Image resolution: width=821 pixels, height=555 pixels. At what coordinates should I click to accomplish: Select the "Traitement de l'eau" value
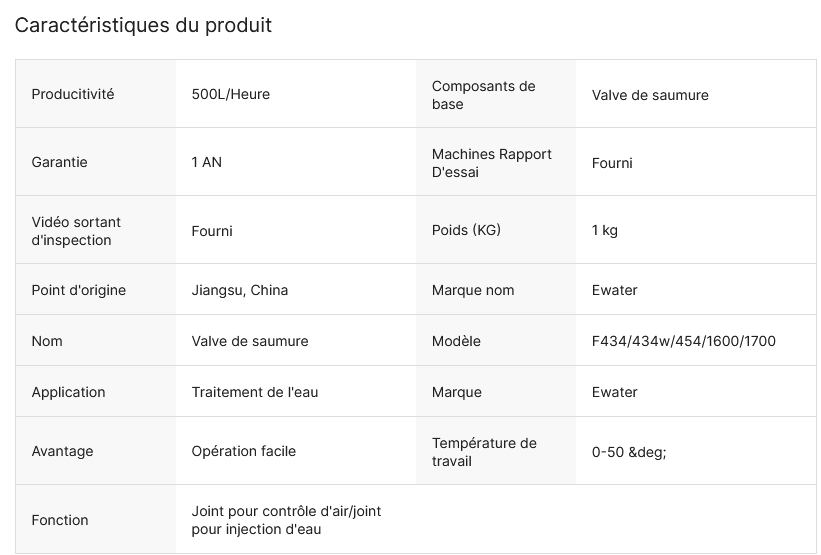coord(255,392)
